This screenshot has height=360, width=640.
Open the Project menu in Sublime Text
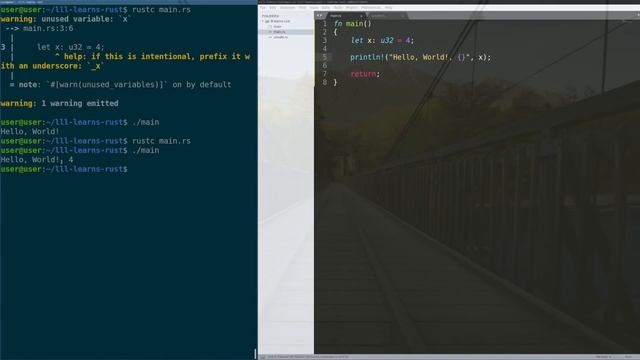click(x=352, y=8)
